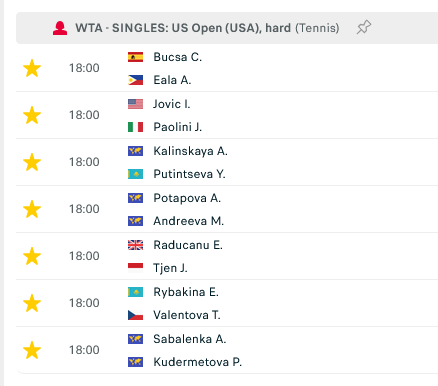The height and width of the screenshot is (386, 438).
Task: Click the Kazakhstan flag beside Rybakina E.
Action: [135, 292]
